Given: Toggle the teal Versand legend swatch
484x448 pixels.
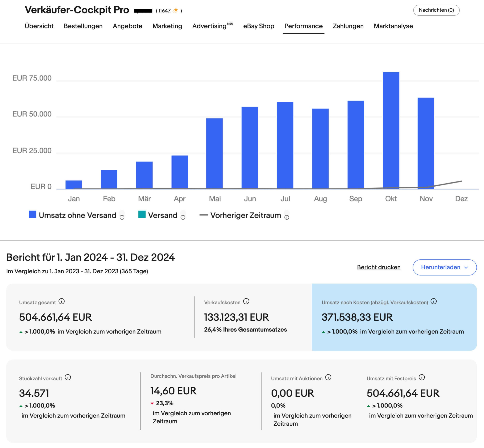Looking at the screenshot, I should 142,214.
